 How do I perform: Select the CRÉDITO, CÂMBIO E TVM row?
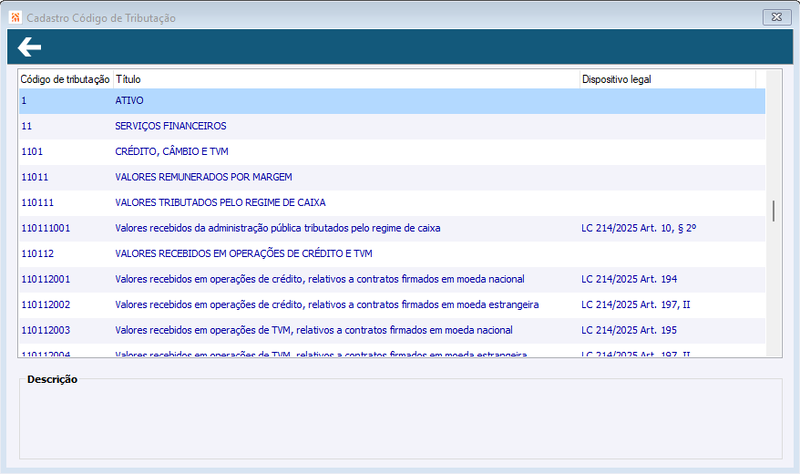(x=392, y=152)
